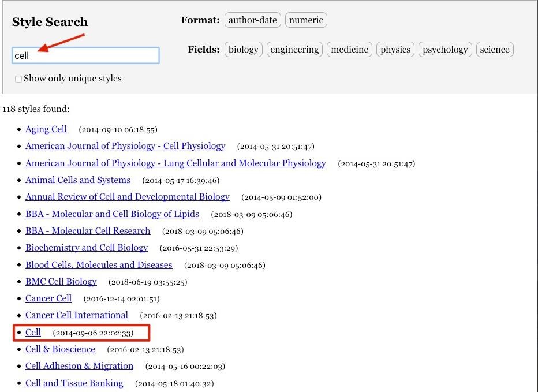The image size is (538, 392).
Task: Open Annual Review of Cell and Developmental Biology
Action: [x=128, y=197]
